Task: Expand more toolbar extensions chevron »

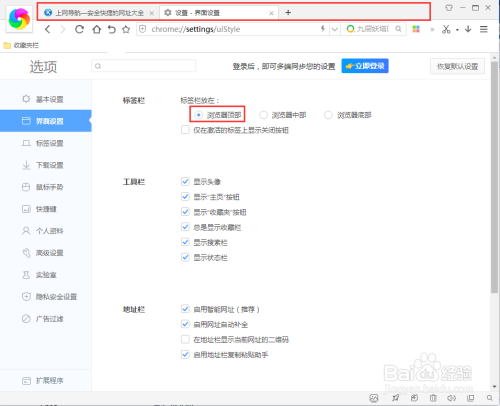Action: click(x=432, y=29)
